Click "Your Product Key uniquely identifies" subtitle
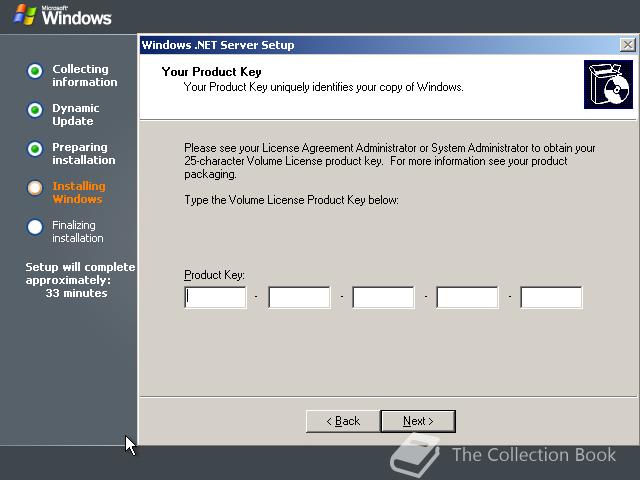This screenshot has width=640, height=480. tap(323, 87)
